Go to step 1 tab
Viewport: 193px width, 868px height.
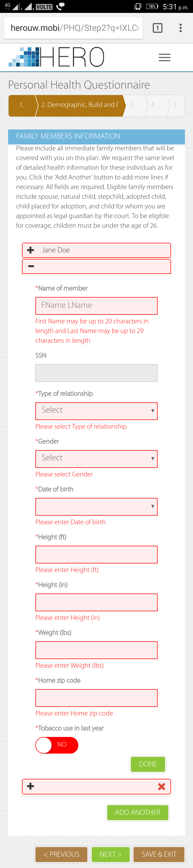click(22, 105)
